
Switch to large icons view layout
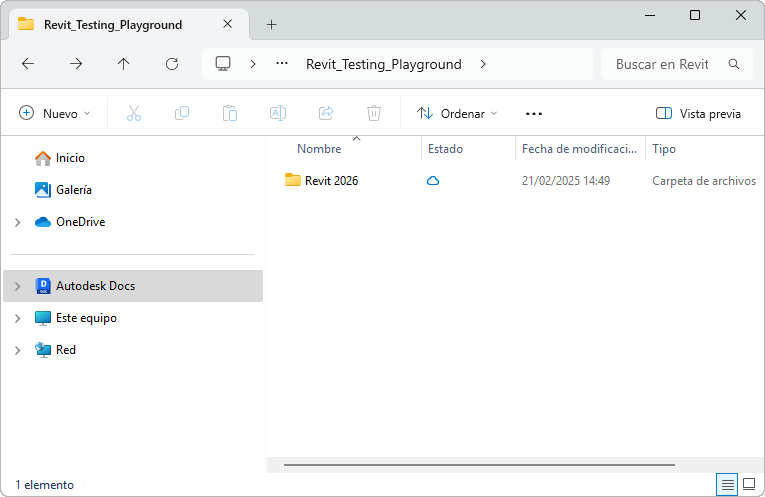coord(749,484)
